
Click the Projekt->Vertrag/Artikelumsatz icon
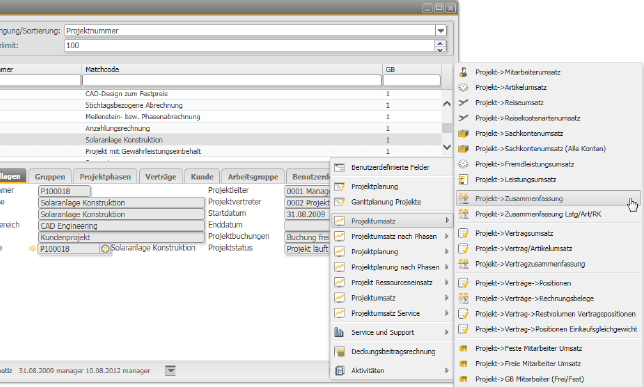click(x=463, y=249)
